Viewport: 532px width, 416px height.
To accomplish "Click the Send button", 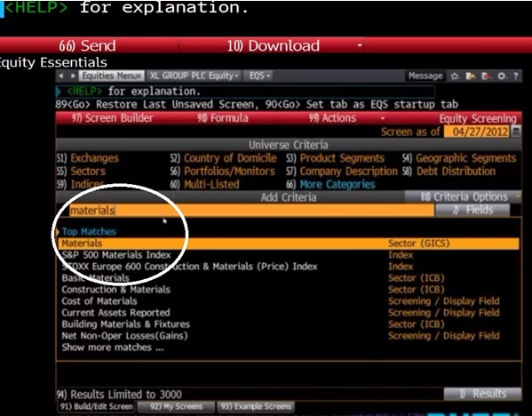I will click(x=88, y=45).
